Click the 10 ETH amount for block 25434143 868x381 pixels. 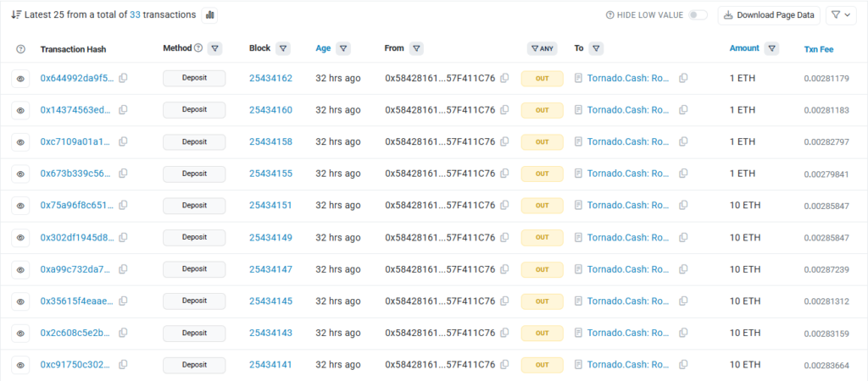(745, 333)
